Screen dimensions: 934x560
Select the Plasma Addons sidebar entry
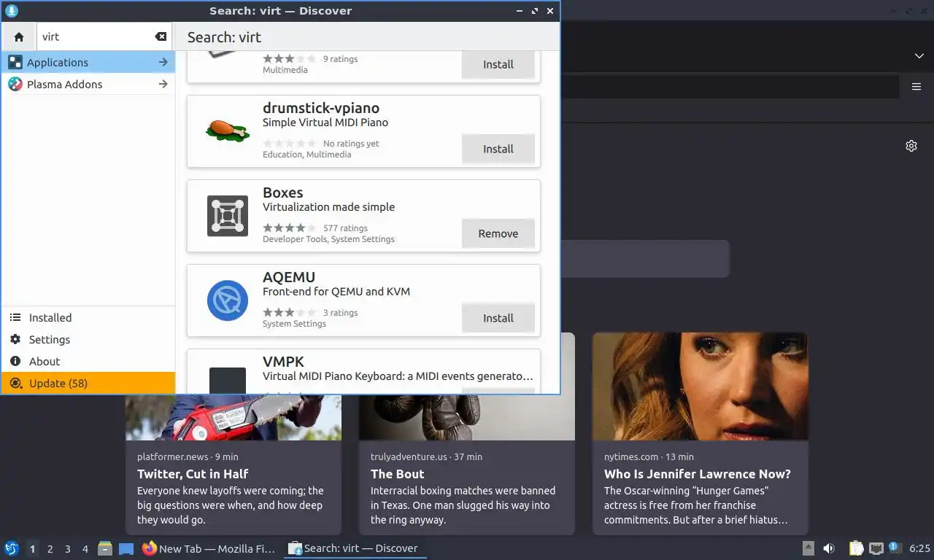[88, 84]
